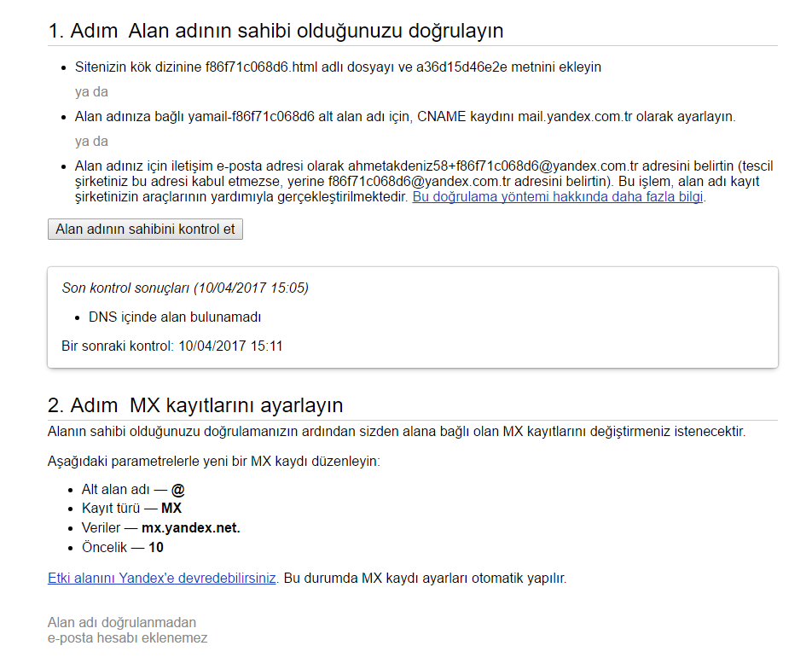Click 'Veriler — mx.yandex.net.' list item
Viewport: 812px width, 669px height.
[160, 527]
